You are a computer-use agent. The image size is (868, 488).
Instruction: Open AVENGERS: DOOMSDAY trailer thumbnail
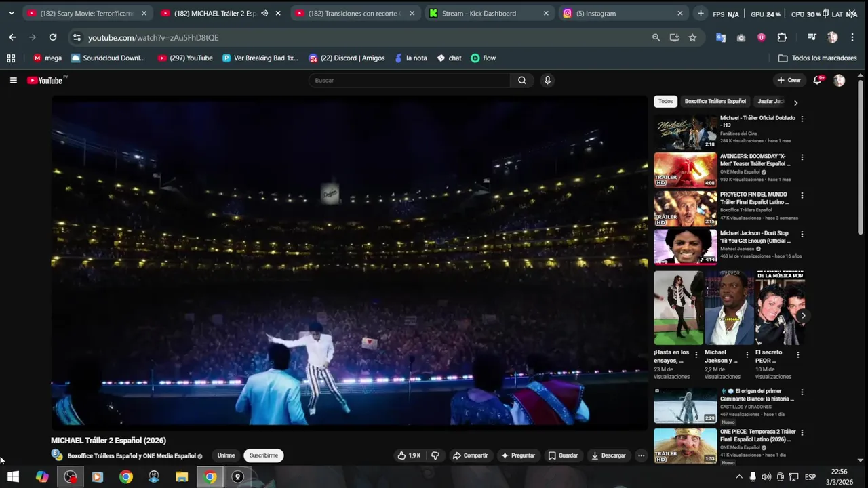coord(685,170)
